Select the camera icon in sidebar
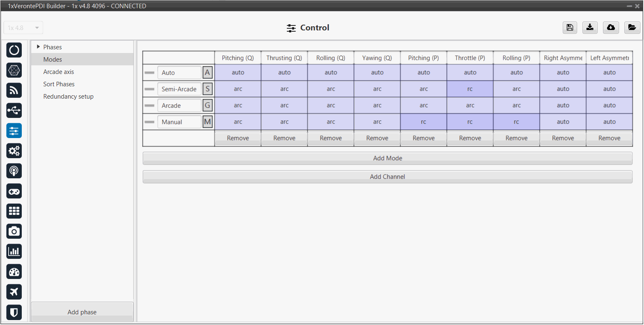The width and height of the screenshot is (644, 325). point(14,231)
